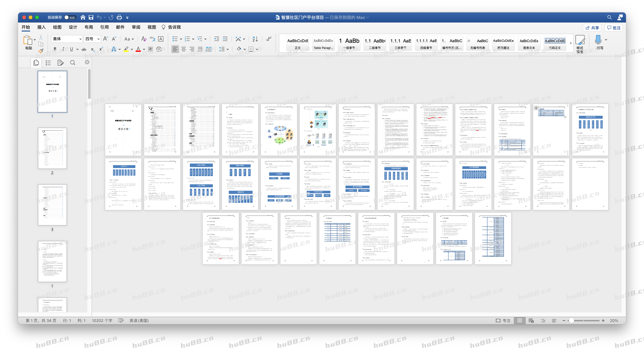Expand the styles gallery arrow
Screen dimensions: 644x348
571,43
